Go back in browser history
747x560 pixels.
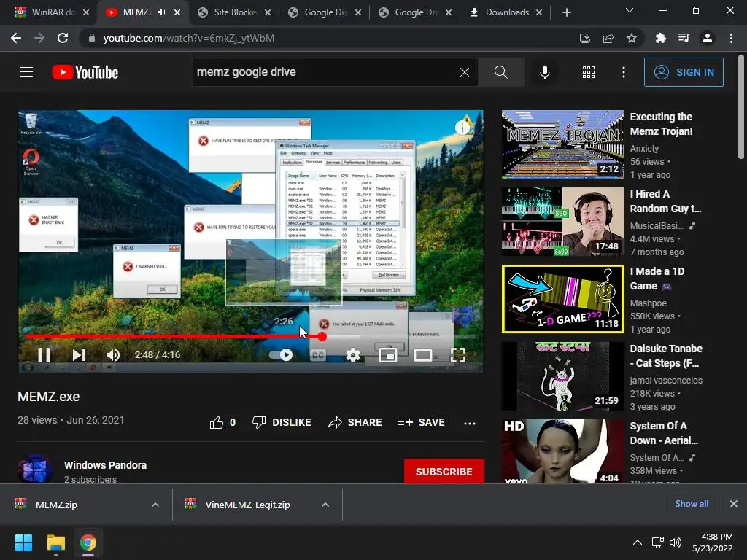(16, 38)
